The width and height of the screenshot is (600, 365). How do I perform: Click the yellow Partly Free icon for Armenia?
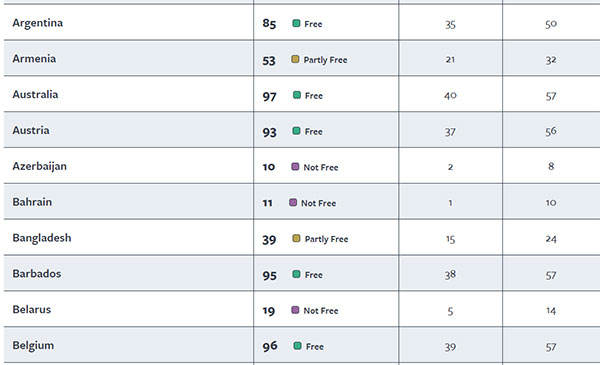(x=295, y=59)
